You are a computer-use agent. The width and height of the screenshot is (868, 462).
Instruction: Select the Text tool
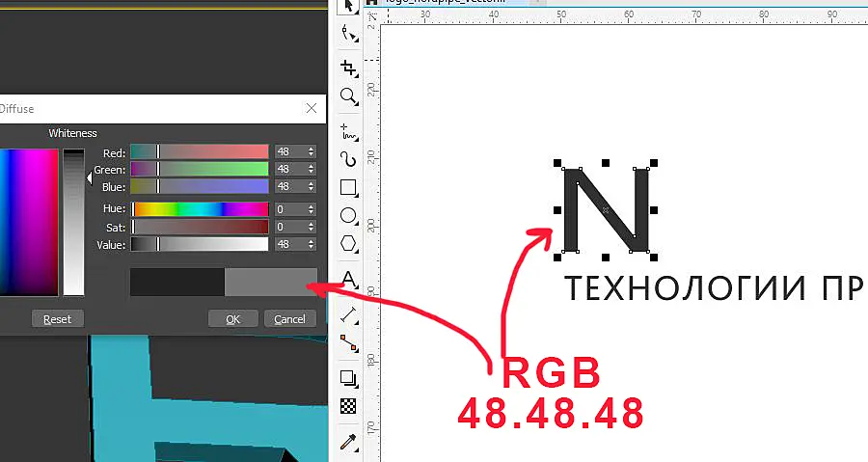click(x=348, y=279)
